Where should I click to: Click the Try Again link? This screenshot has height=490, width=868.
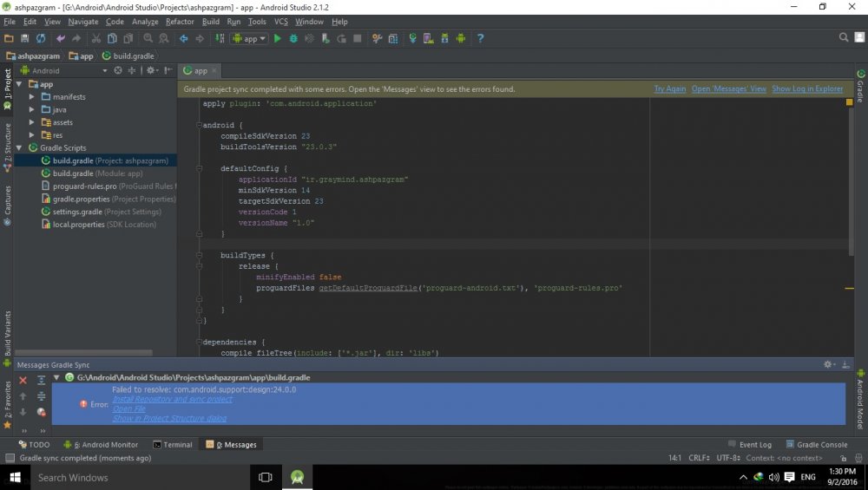coord(669,89)
